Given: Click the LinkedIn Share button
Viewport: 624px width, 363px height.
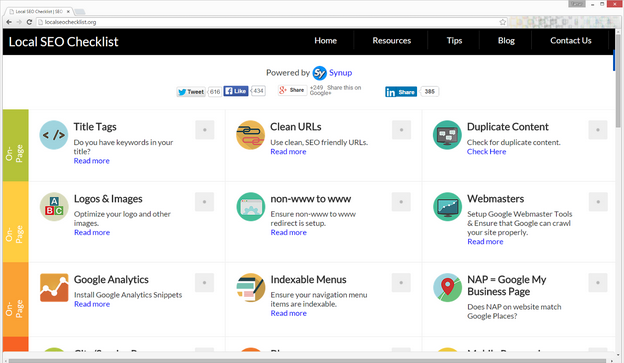Looking at the screenshot, I should click(401, 92).
